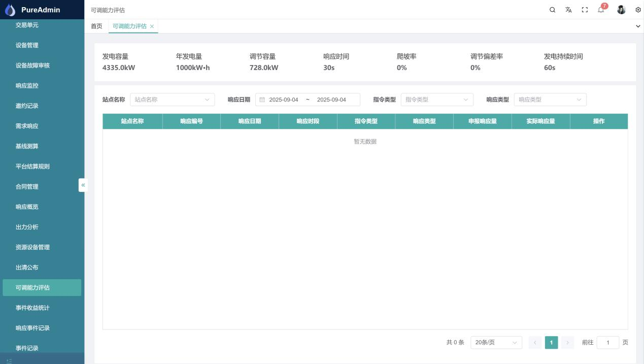Open the 响应类型 dropdown
The width and height of the screenshot is (644, 364).
550,100
